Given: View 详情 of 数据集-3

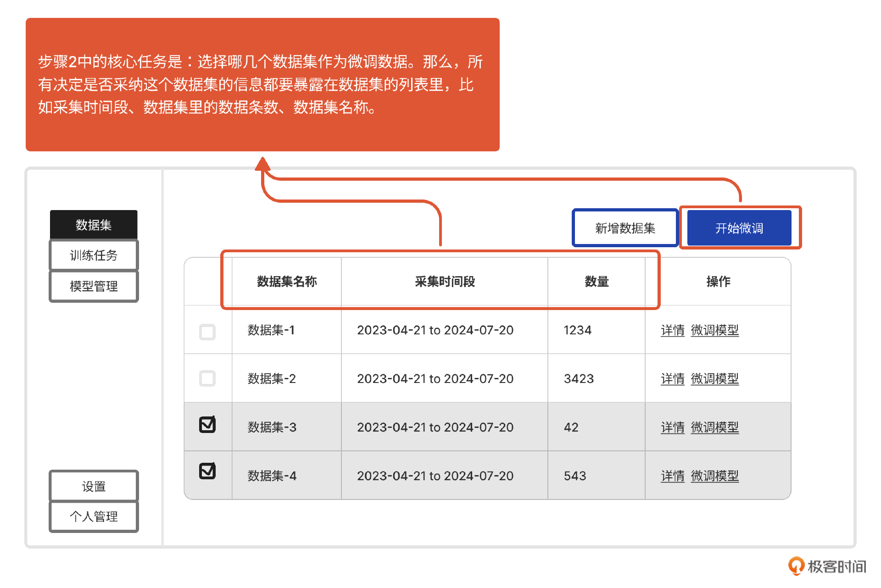Looking at the screenshot, I should 672,427.
